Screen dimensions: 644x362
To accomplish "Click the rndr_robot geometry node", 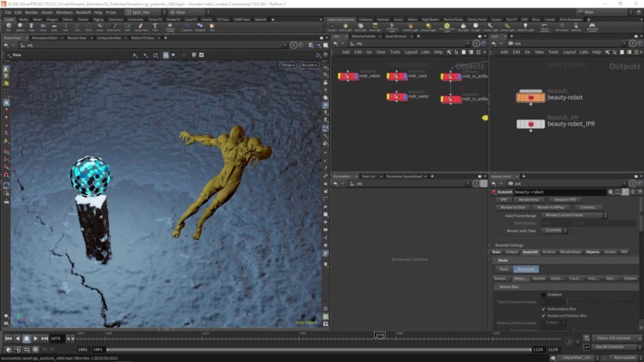I will pyautogui.click(x=348, y=76).
